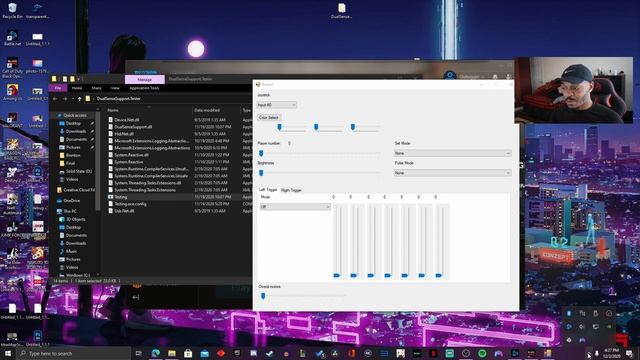Select the Usb.Net.dll file

(124, 211)
